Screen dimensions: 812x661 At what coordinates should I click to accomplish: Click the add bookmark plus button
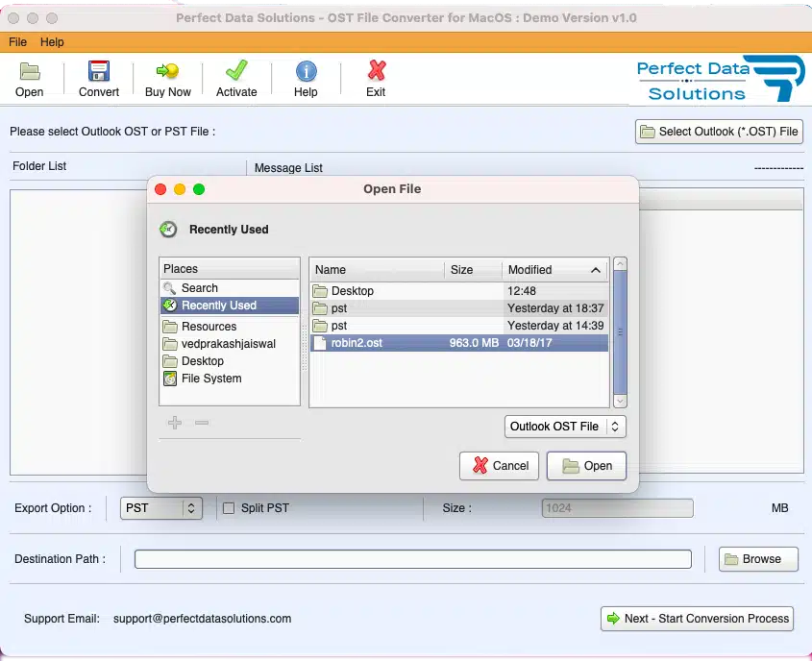[x=175, y=423]
